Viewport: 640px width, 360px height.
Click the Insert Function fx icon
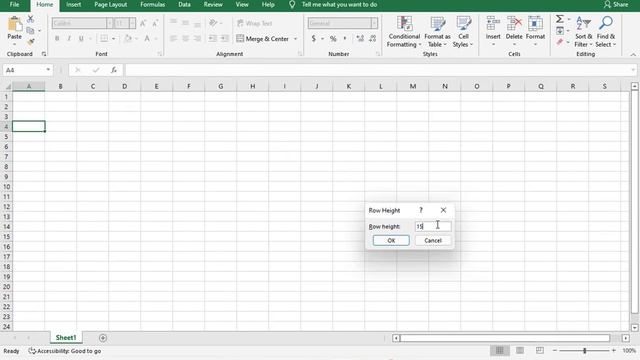tap(114, 70)
